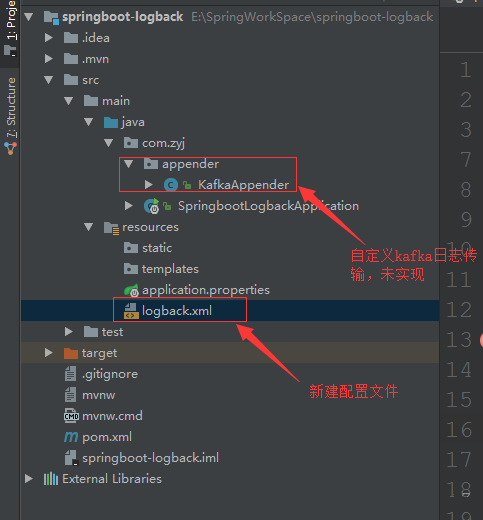Image resolution: width=483 pixels, height=520 pixels.
Task: Click the springboot-logback.iml module file icon
Action: (x=71, y=458)
